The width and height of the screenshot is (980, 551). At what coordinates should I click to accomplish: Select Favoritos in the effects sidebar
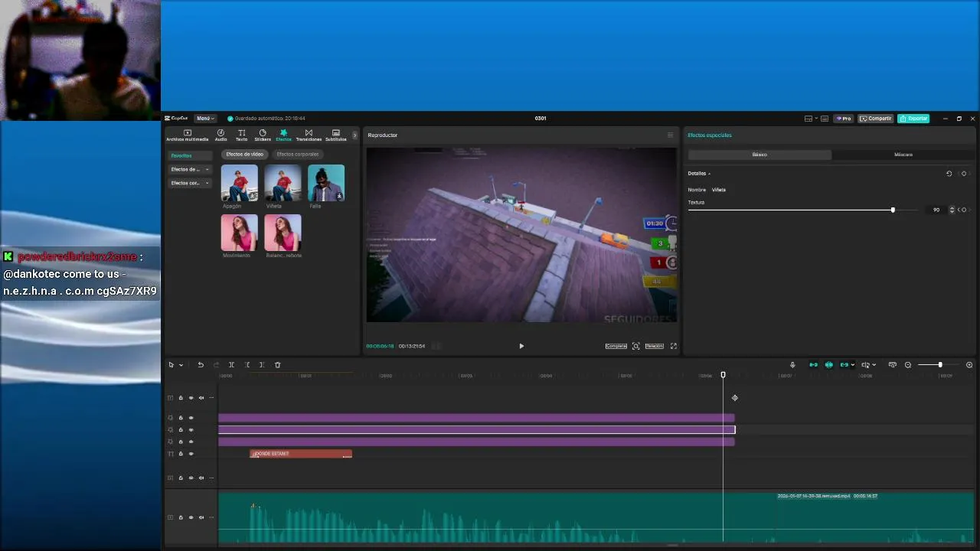[190, 155]
